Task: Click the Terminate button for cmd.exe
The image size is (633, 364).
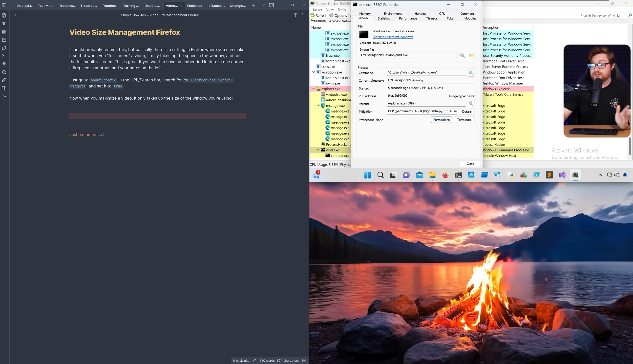Action: point(464,120)
